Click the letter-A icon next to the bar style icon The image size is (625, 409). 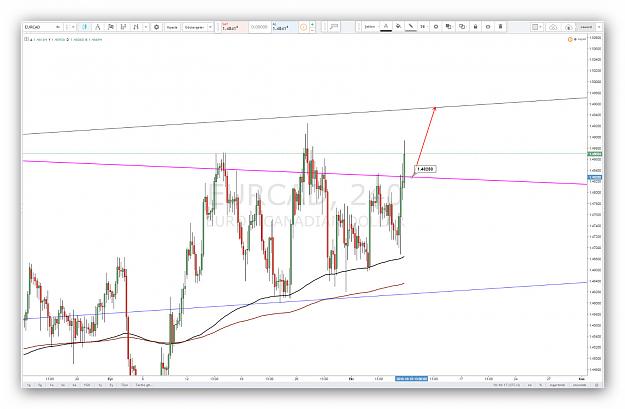click(97, 27)
